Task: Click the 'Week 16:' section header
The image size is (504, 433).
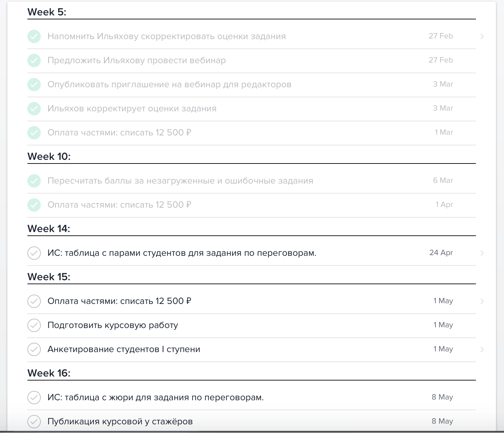Action: point(49,373)
